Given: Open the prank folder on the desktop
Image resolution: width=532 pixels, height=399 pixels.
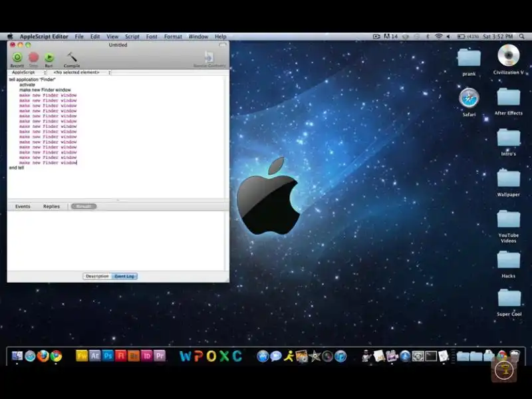Looking at the screenshot, I should tap(469, 57).
